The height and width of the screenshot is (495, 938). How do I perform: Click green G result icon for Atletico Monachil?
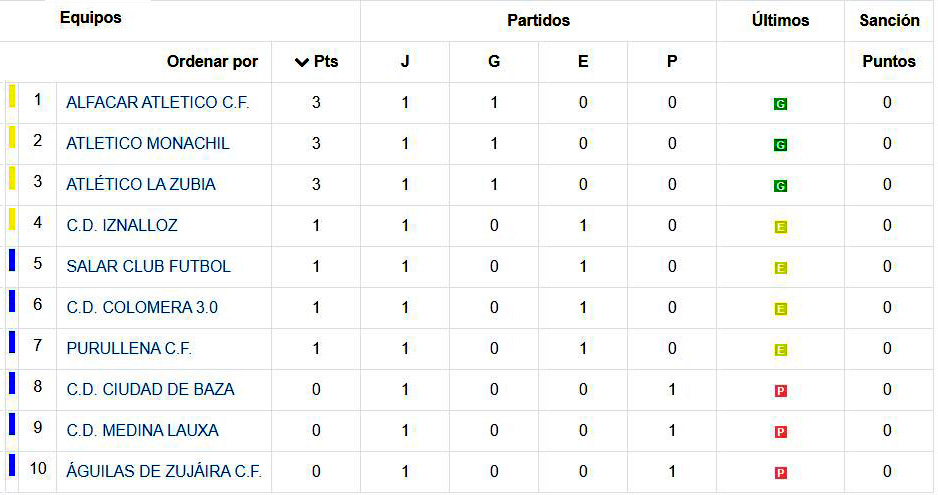coord(780,145)
